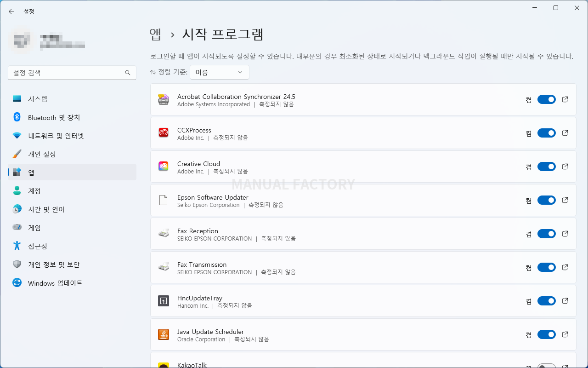Click the shield 개인 정보 및 보안 icon

(17, 264)
